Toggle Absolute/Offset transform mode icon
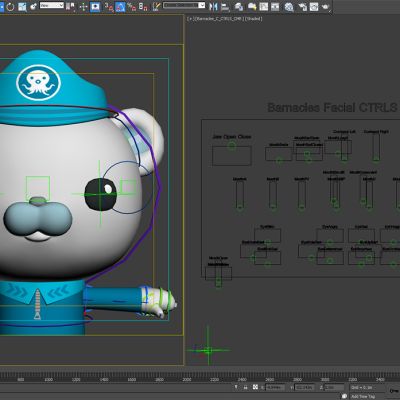400x400 pixels. (x=255, y=387)
